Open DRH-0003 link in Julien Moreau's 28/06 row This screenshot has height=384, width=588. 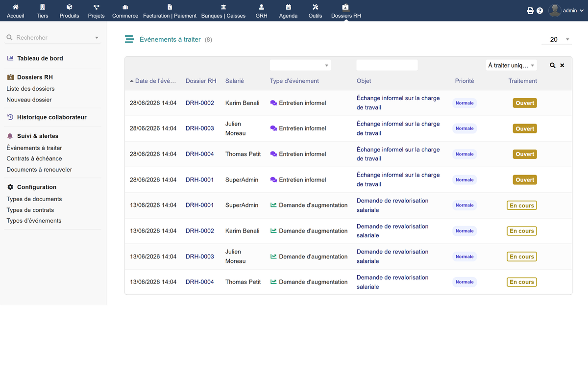(x=200, y=128)
